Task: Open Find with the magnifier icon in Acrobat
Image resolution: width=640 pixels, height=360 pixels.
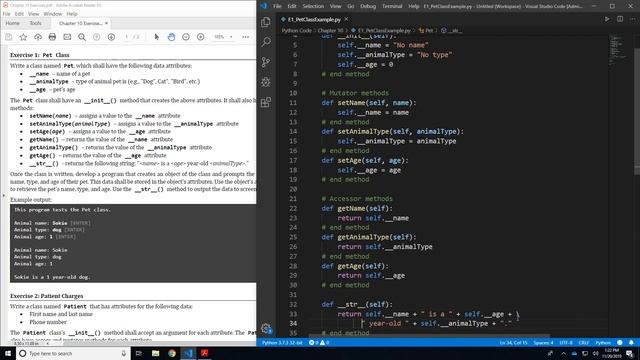Action: coord(82,37)
